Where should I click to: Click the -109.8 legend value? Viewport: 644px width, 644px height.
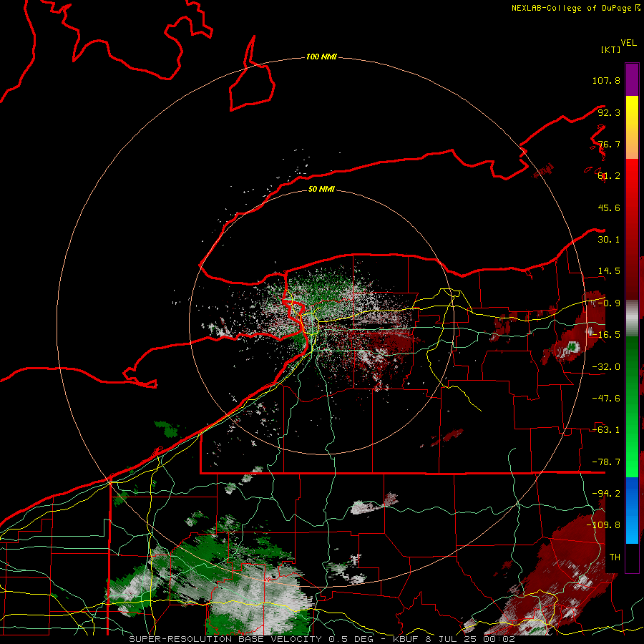pos(603,525)
